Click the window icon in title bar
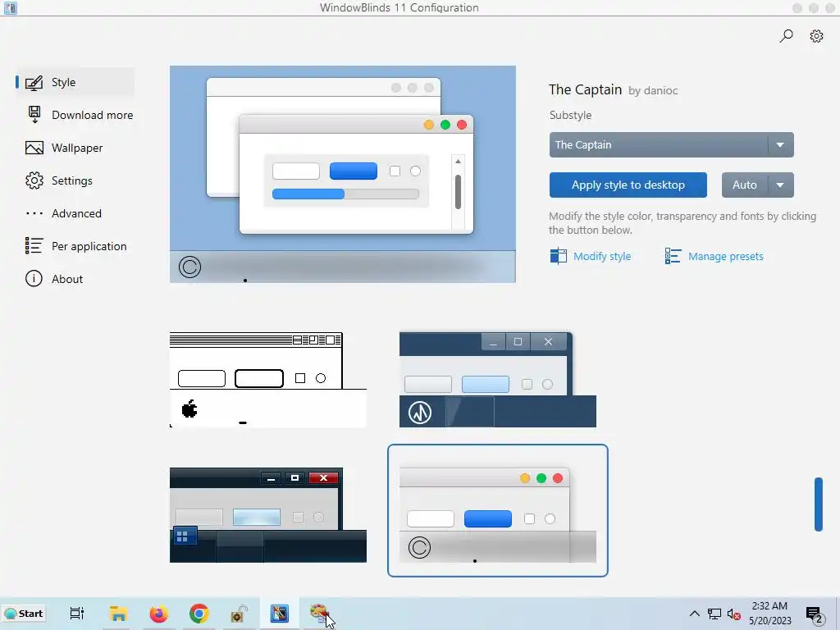Image resolution: width=840 pixels, height=630 pixels. (10, 7)
